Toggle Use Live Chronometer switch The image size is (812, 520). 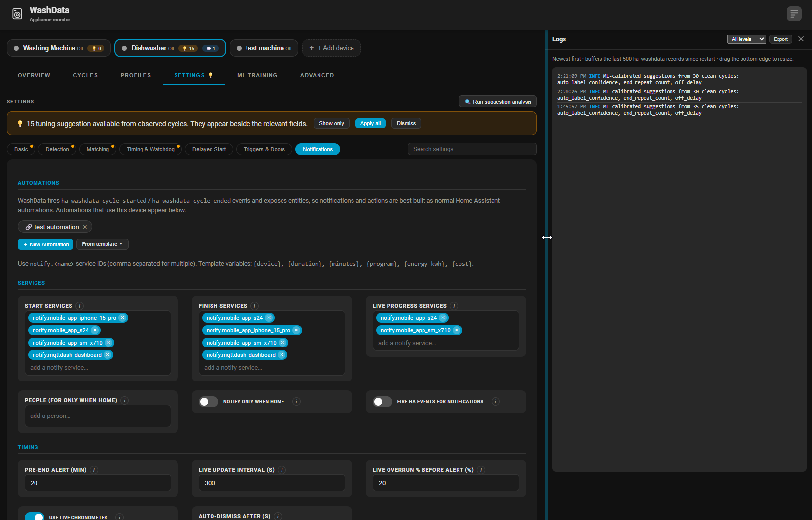tap(35, 516)
